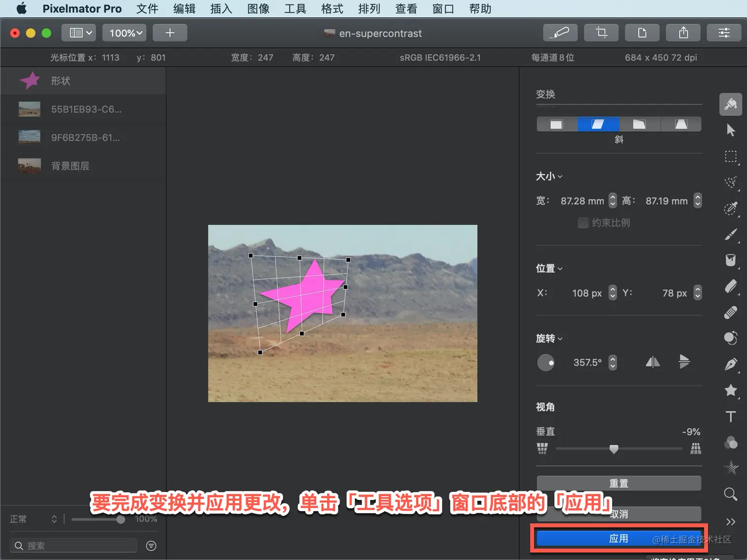Open the sidebar view options dropdown
The height and width of the screenshot is (560, 747).
[x=79, y=33]
